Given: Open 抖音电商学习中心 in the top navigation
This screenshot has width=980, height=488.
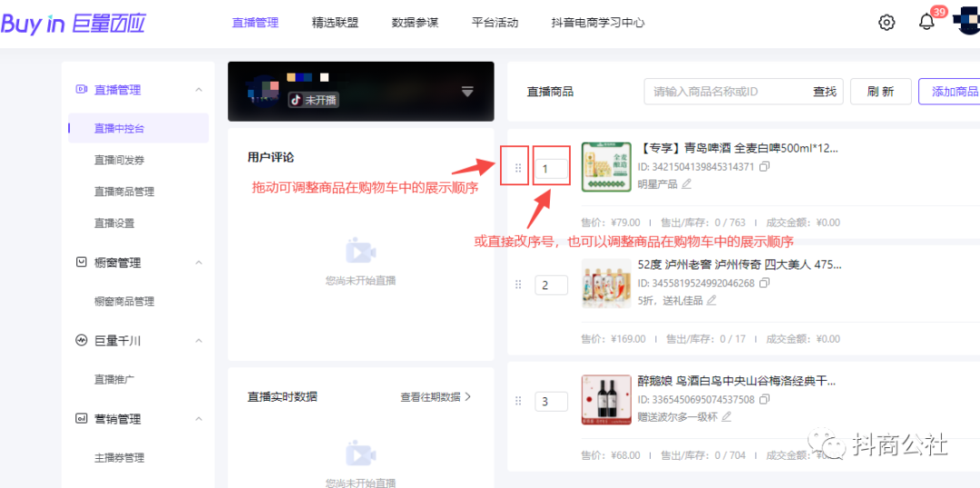Looking at the screenshot, I should pos(598,23).
